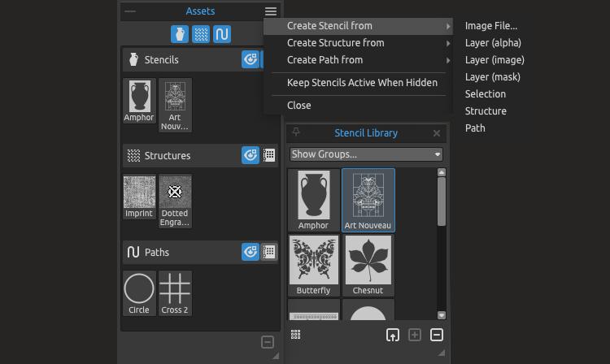This screenshot has height=364, width=610.
Task: Toggle the Stencils section filter button
Action: 180,34
